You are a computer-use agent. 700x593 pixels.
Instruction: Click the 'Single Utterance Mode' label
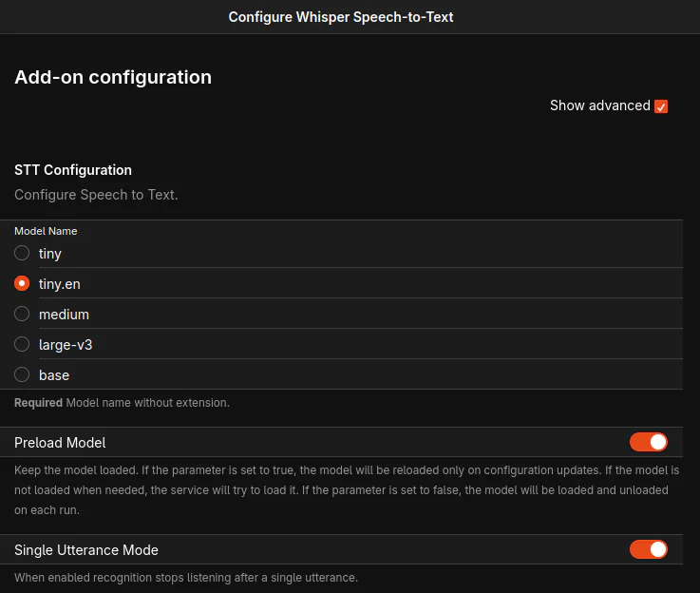coord(86,550)
